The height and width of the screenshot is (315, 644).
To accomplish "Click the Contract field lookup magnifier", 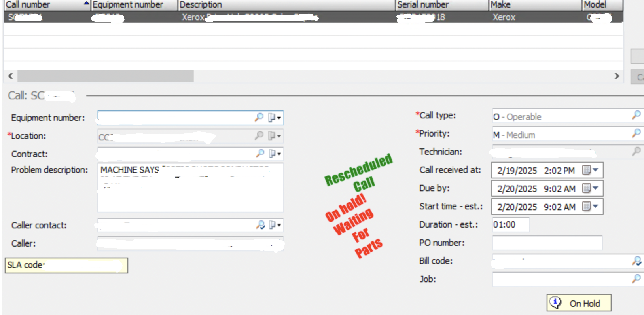I will 260,153.
